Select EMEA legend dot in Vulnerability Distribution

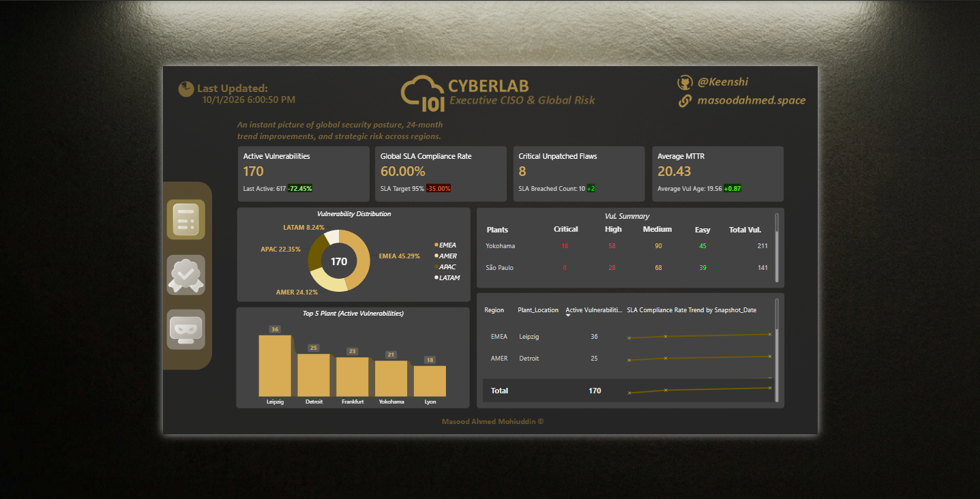(x=436, y=245)
